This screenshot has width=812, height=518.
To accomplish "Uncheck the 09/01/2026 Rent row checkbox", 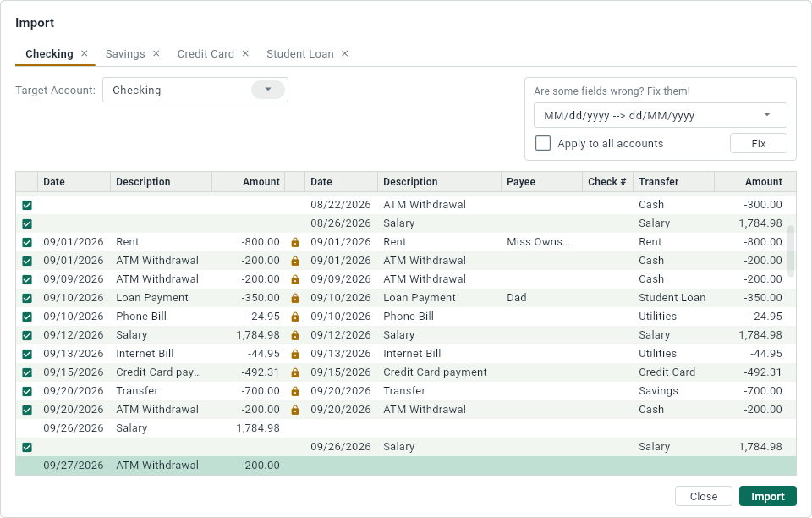I will 27,242.
